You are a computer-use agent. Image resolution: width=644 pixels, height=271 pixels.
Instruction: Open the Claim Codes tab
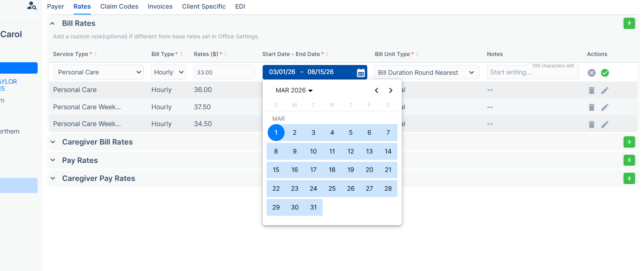point(119,6)
